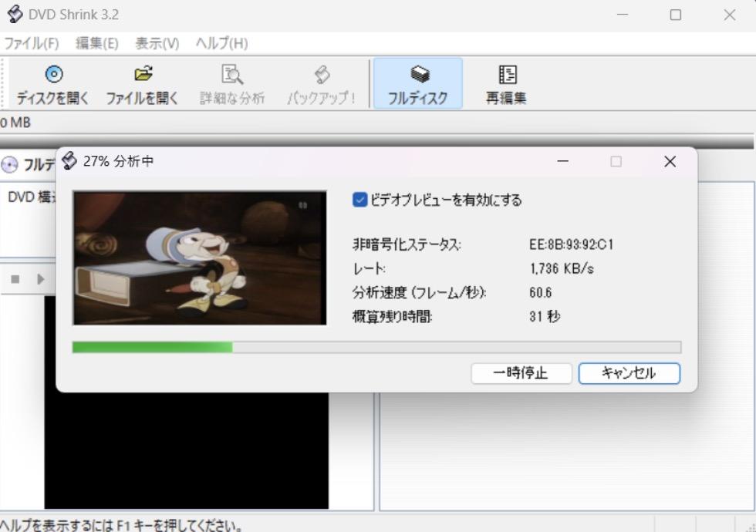Click the ディスクを開く disc icon
Viewport: 756px width, 532px height.
54,74
